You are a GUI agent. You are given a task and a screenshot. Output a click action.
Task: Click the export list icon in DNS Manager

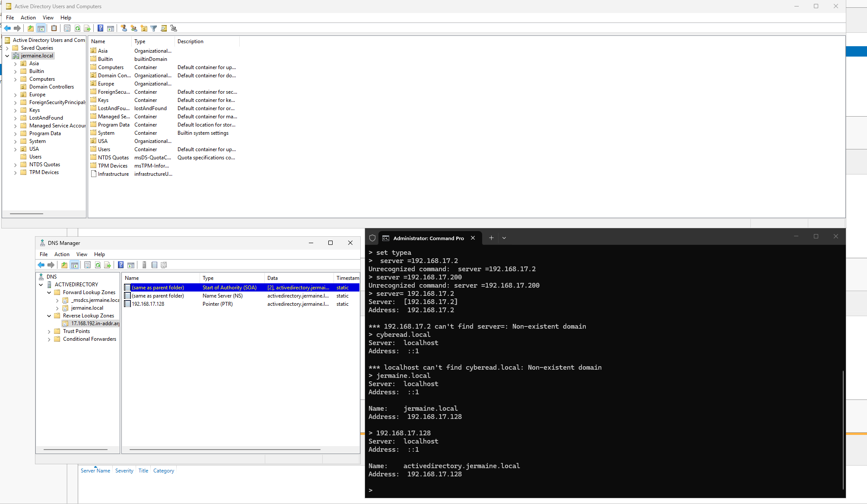click(x=108, y=265)
